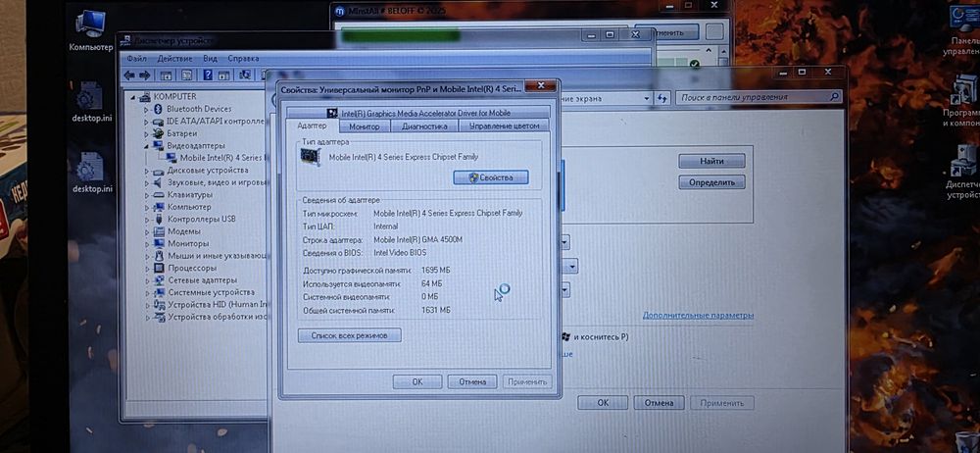This screenshot has width=980, height=453.
Task: Click the Поиск в панели управления search field
Action: tap(760, 98)
